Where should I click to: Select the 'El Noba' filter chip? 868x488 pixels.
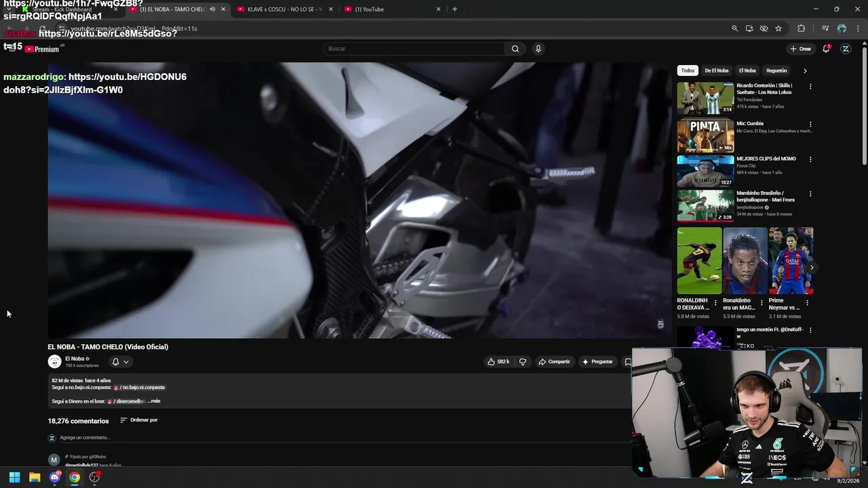[747, 70]
